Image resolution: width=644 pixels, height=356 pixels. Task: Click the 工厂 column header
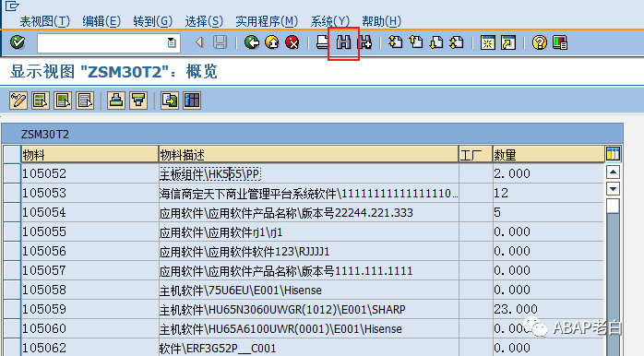475,155
